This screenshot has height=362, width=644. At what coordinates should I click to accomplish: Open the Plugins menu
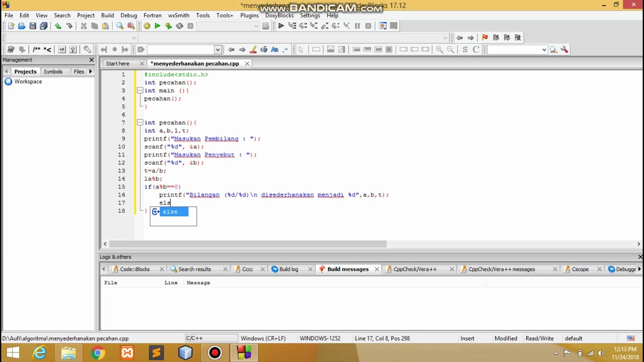[249, 16]
